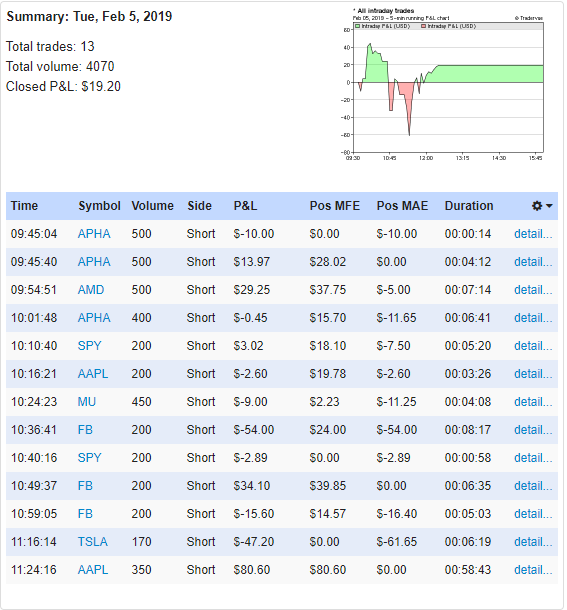The height and width of the screenshot is (610, 567).
Task: Open FB symbol link in 10:59:05 row
Action: click(x=85, y=514)
